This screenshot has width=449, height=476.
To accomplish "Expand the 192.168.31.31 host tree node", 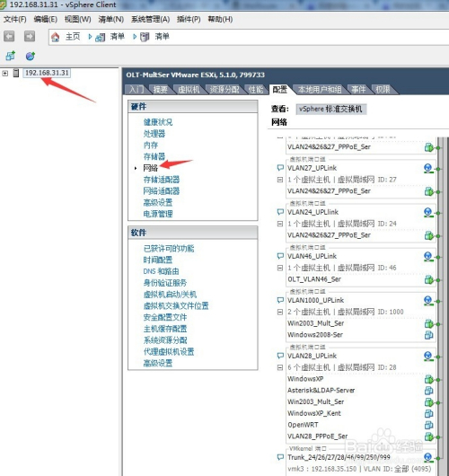I will tap(5, 73).
